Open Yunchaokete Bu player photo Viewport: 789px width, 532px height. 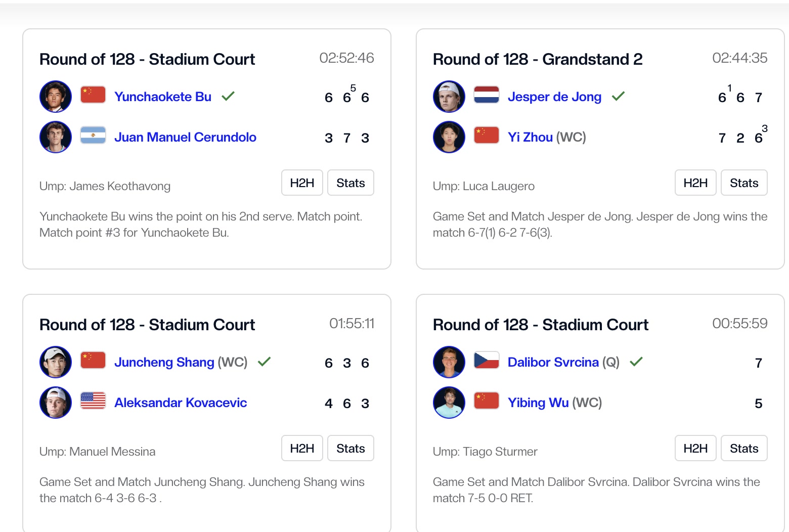coord(56,96)
